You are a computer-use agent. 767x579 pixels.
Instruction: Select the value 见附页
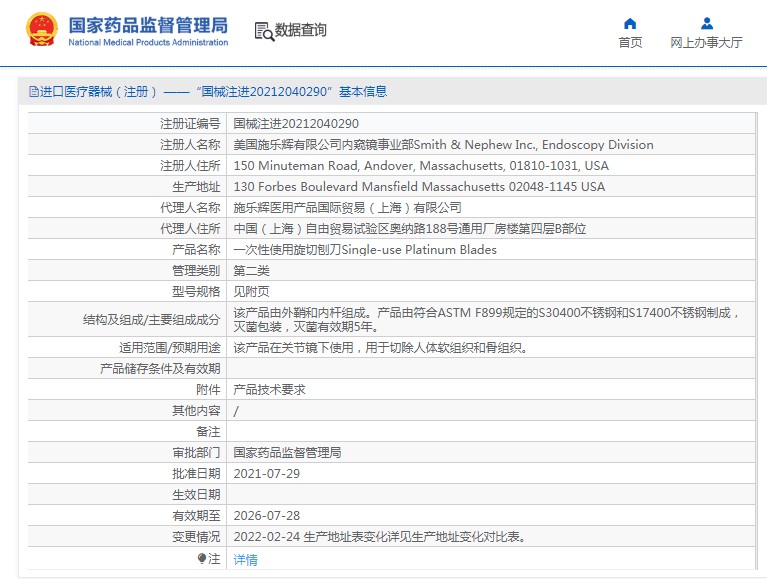251,292
